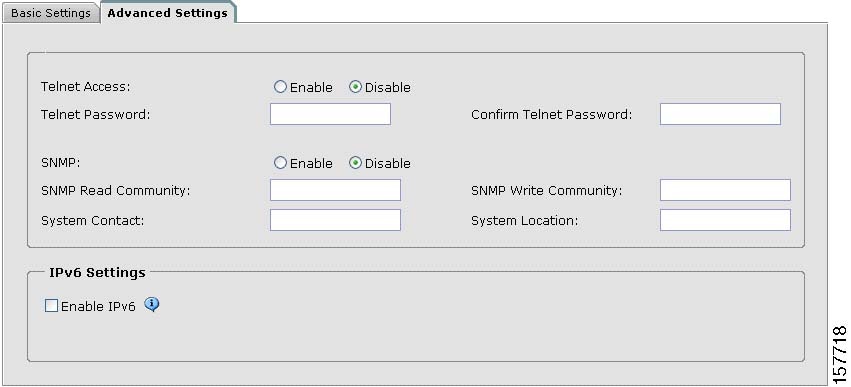The image size is (851, 387).
Task: Click the 'SNMP Write Community:' label
Action: tap(547, 191)
